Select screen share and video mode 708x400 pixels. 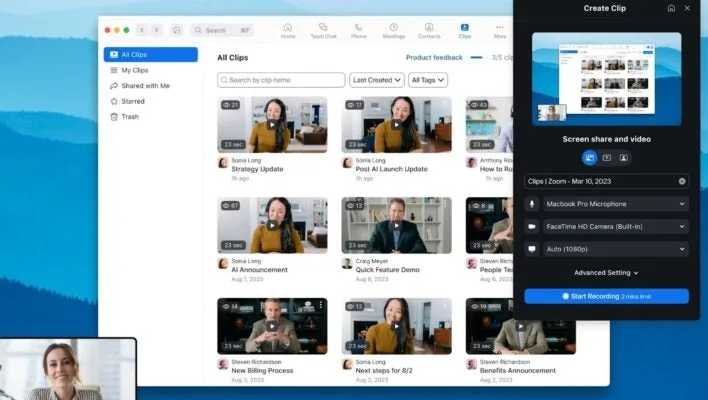click(x=589, y=157)
